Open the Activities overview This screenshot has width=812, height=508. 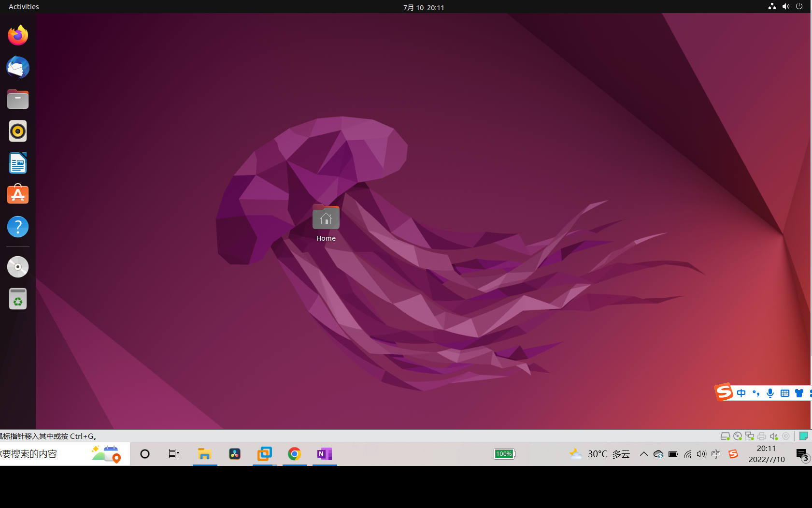coord(24,7)
